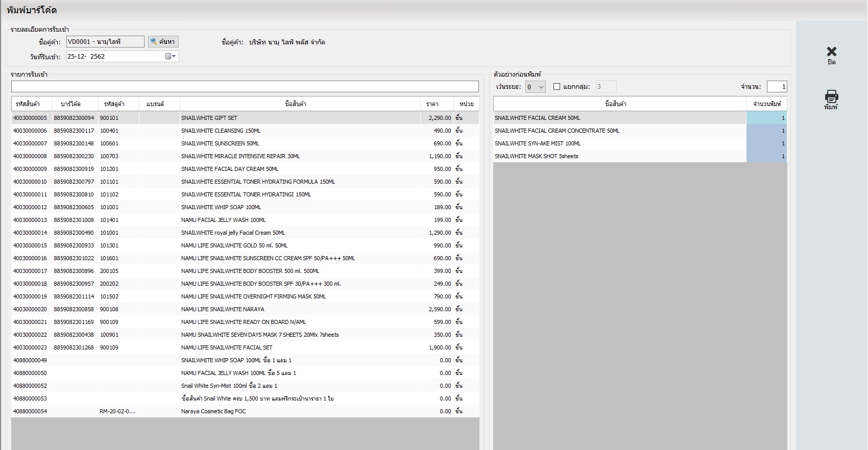The height and width of the screenshot is (450, 868).
Task: Click the receiving list search box
Action: click(x=245, y=87)
